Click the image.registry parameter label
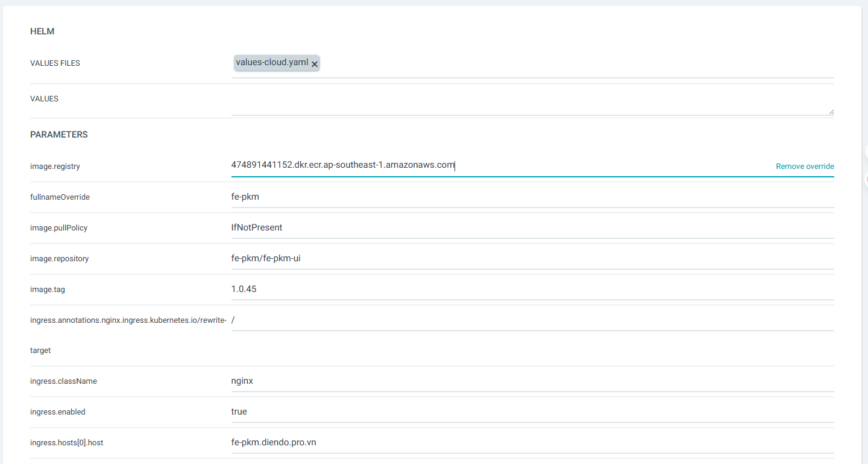Screen dimensions: 868x464 tap(55, 167)
